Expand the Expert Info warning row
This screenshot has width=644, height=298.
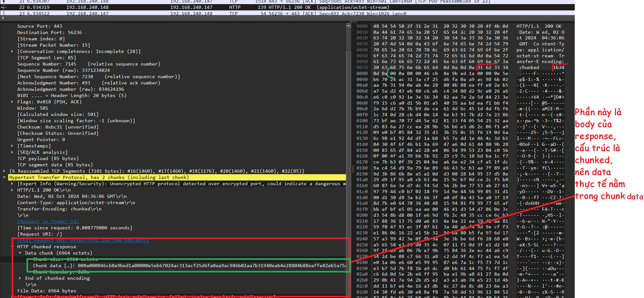click(x=12, y=184)
